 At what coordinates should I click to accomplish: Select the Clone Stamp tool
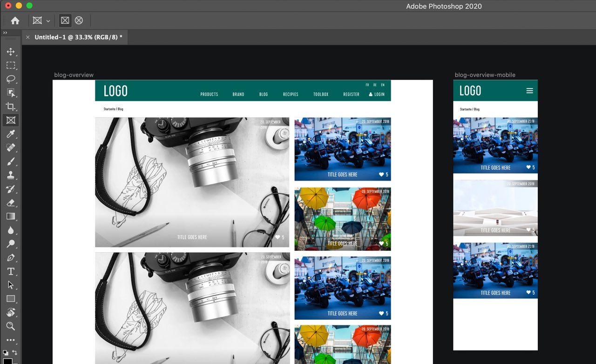click(11, 175)
